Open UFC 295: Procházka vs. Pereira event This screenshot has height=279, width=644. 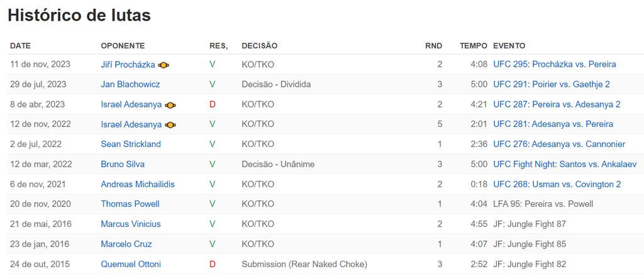(x=555, y=65)
